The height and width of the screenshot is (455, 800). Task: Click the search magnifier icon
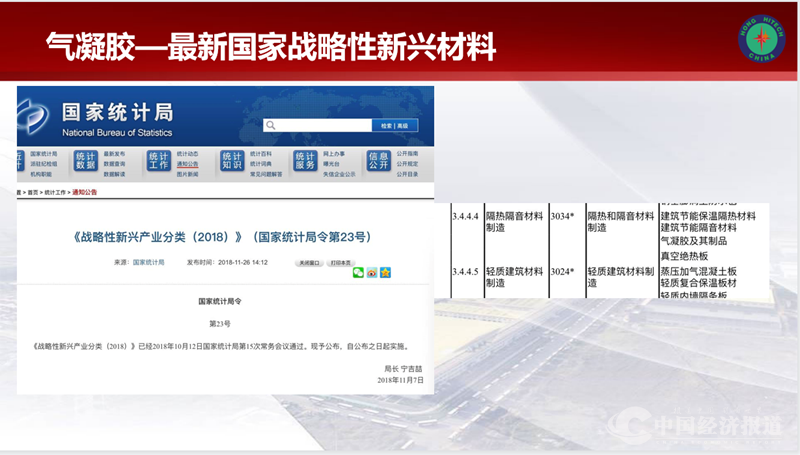(x=270, y=125)
